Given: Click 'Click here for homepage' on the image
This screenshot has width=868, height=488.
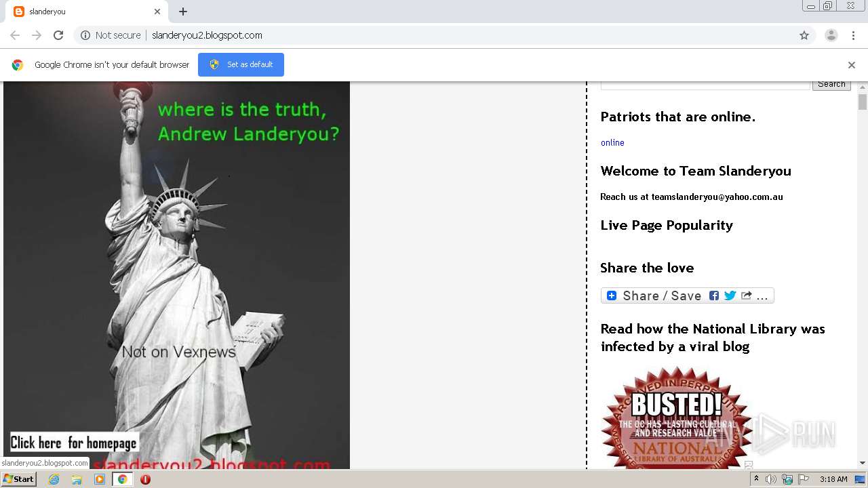Looking at the screenshot, I should (x=74, y=443).
